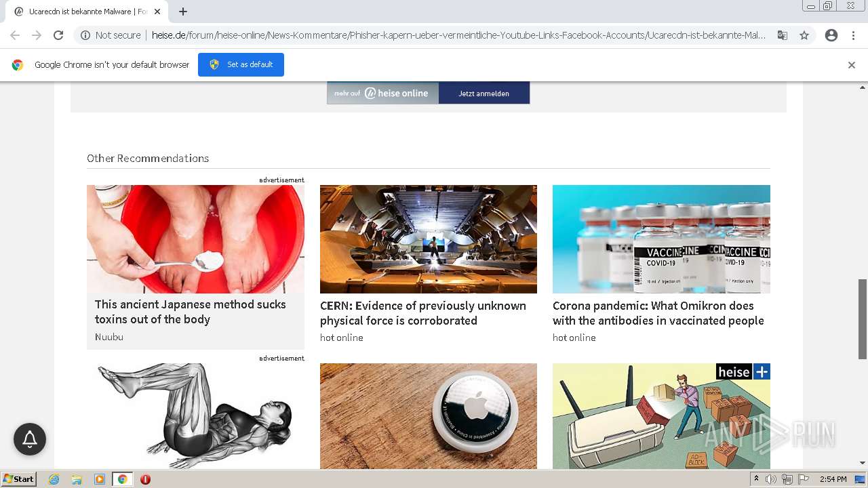Open a new tab with plus
Screen dimensions: 868x488
point(183,12)
